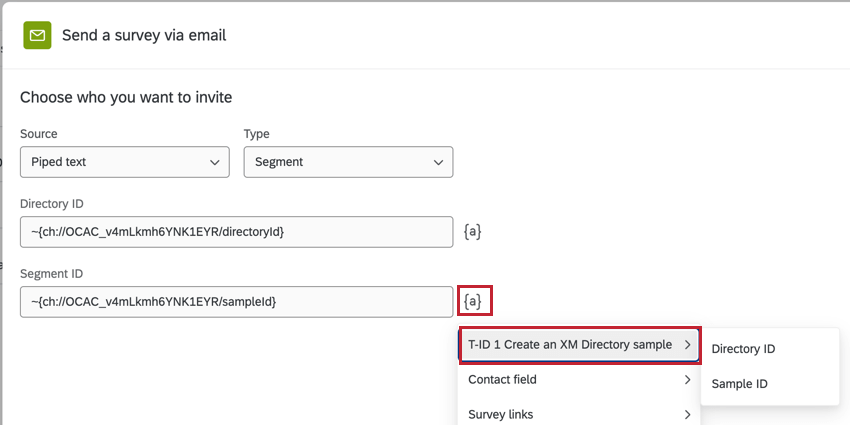Click the Choose who you want to invite heading

[x=126, y=97]
